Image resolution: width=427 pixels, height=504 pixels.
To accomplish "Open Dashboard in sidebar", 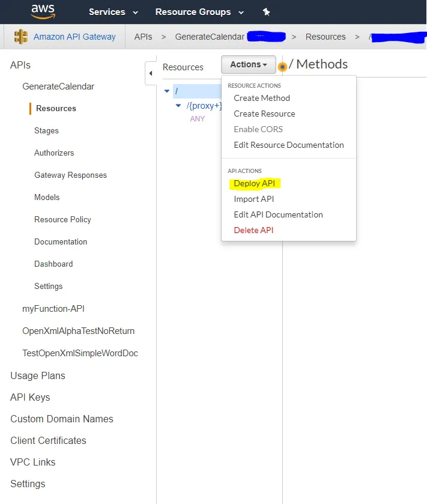I will click(53, 264).
